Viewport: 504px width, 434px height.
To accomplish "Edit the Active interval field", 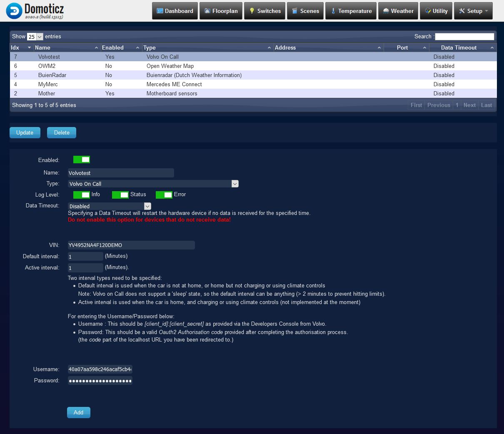I will [x=85, y=268].
